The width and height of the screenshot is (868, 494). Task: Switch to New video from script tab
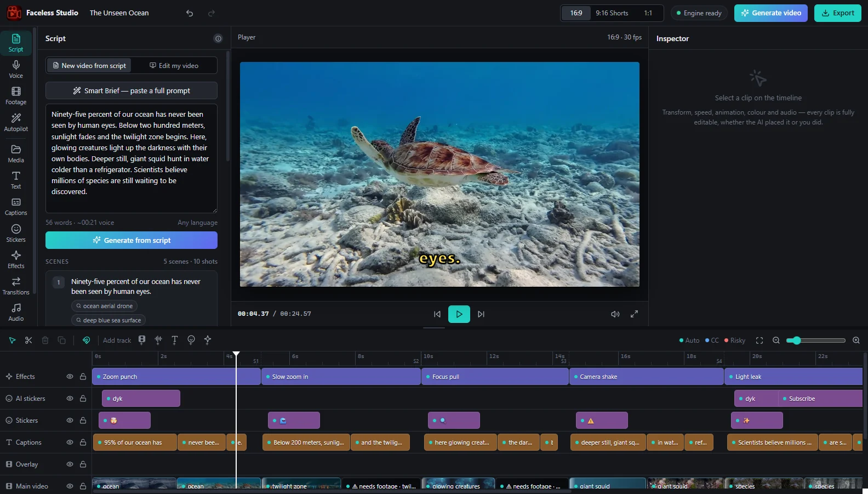pyautogui.click(x=89, y=66)
